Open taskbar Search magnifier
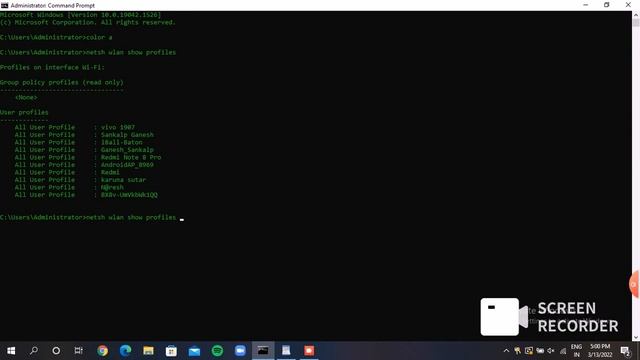The width and height of the screenshot is (640, 360). 34,351
